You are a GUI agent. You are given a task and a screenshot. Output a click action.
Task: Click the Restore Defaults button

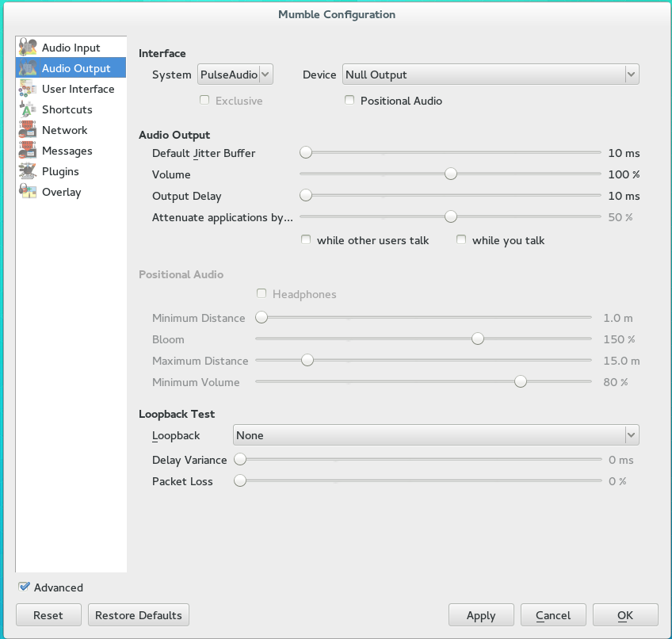139,615
